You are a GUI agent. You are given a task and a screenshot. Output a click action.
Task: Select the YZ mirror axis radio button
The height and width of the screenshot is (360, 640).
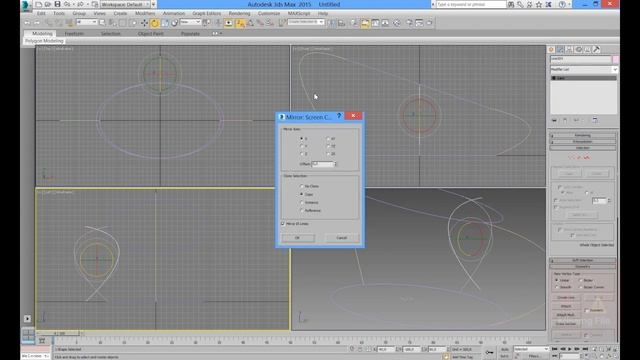(328, 146)
